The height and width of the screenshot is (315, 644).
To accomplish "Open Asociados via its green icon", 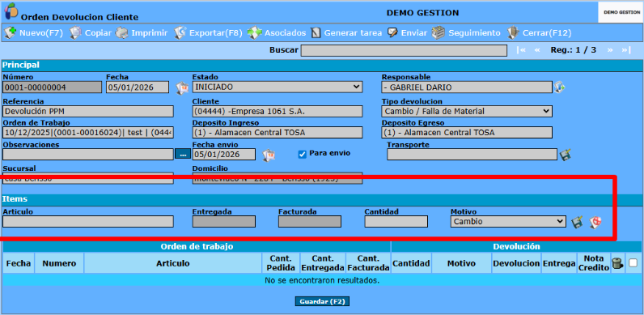I will pos(255,32).
